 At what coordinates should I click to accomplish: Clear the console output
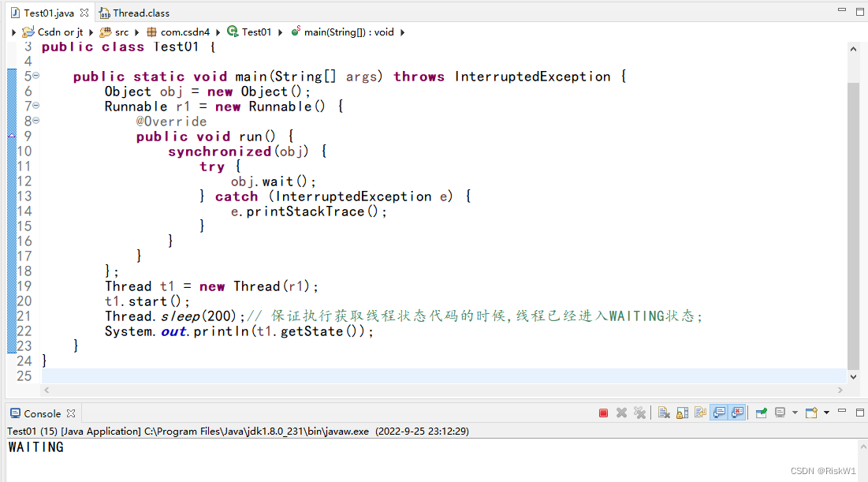tap(664, 413)
